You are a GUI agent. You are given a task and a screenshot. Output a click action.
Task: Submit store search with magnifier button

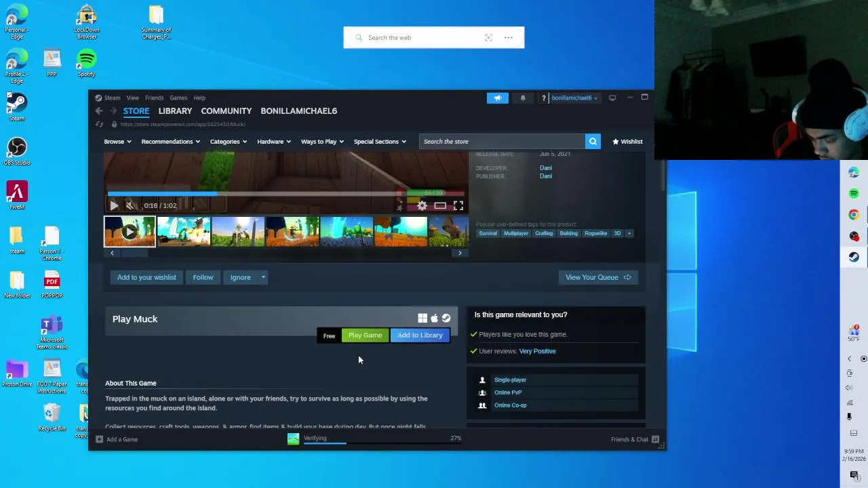(x=593, y=142)
